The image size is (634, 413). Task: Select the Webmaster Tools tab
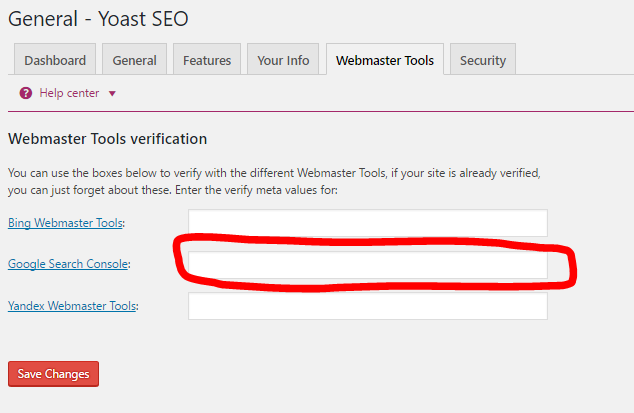[385, 60]
